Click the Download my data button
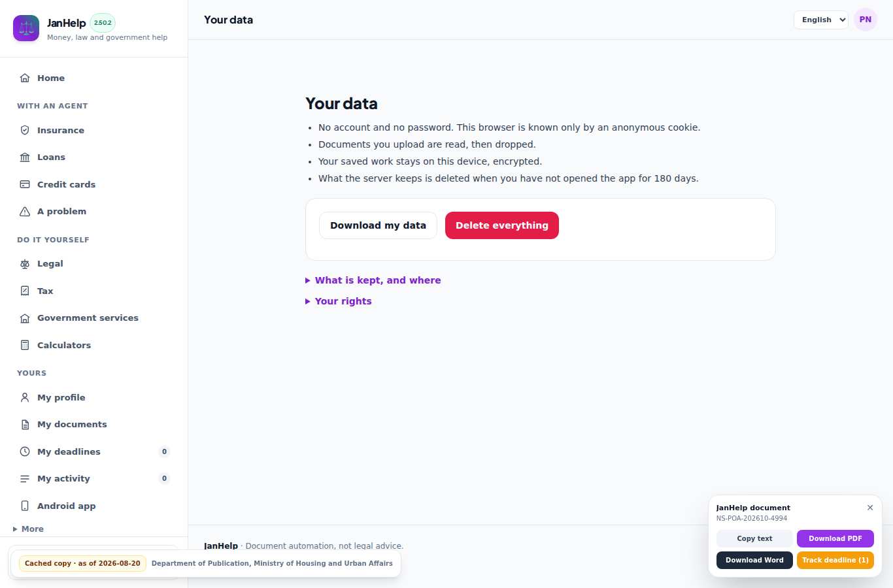 378,225
